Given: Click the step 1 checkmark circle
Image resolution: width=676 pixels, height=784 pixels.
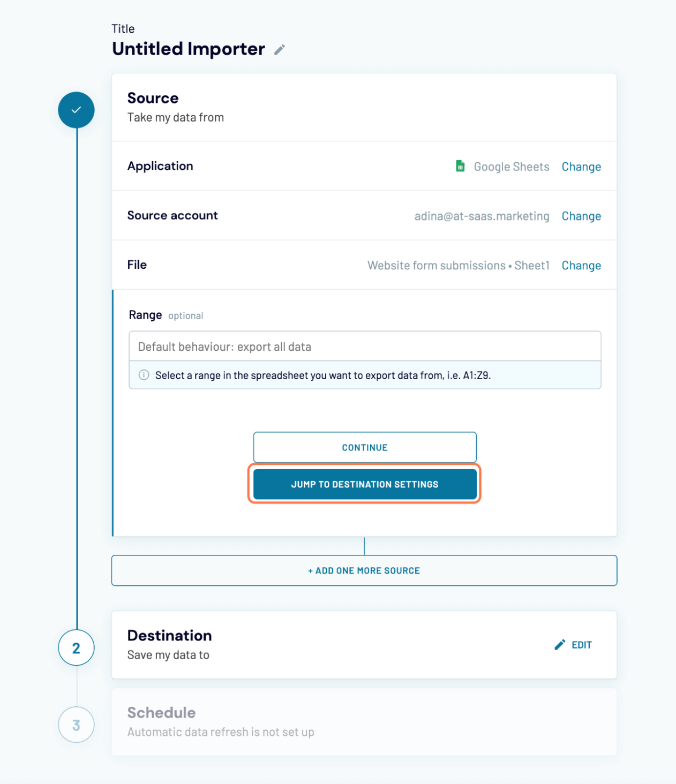Looking at the screenshot, I should pos(76,110).
